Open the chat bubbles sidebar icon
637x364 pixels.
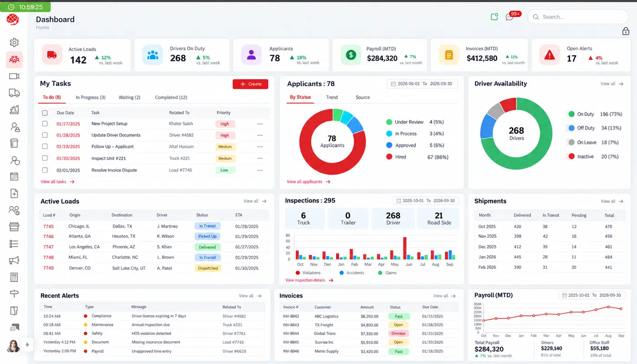(14, 328)
